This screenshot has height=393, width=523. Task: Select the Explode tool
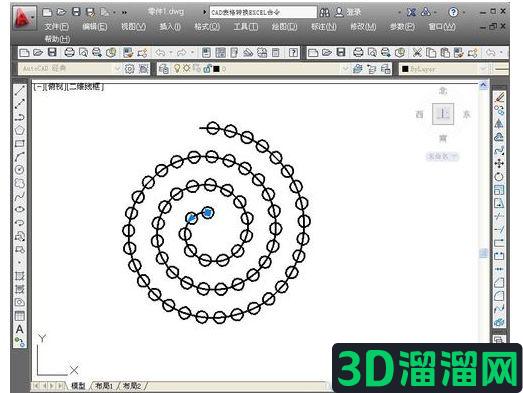(499, 322)
